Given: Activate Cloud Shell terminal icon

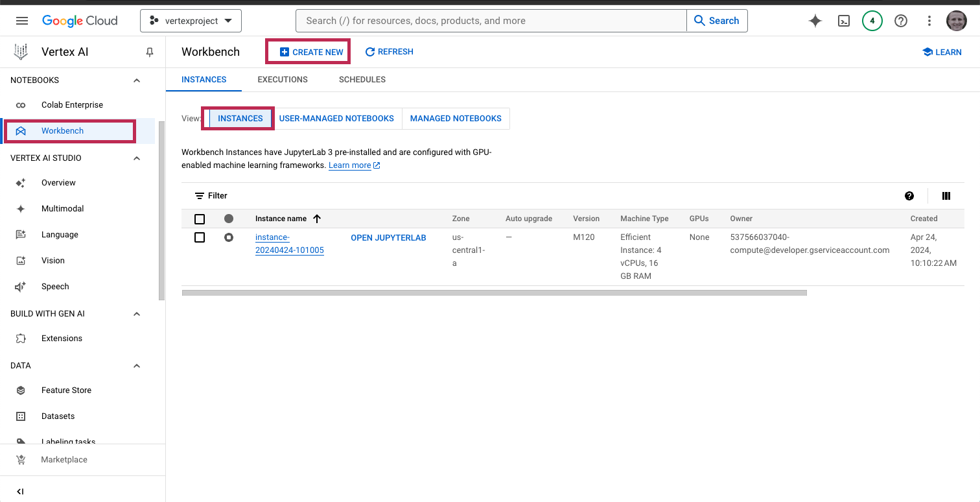Looking at the screenshot, I should coord(844,21).
